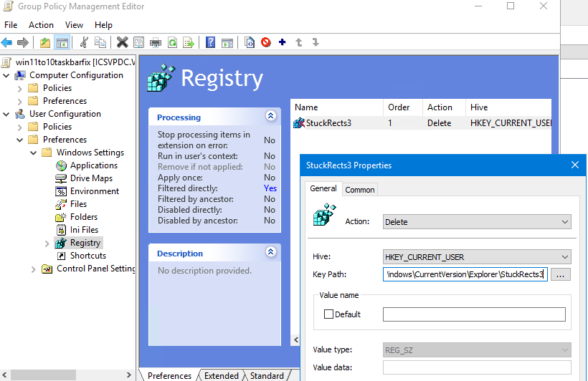Viewport: 588px width, 381px height.
Task: Switch to the Standard view tab
Action: coord(267,375)
